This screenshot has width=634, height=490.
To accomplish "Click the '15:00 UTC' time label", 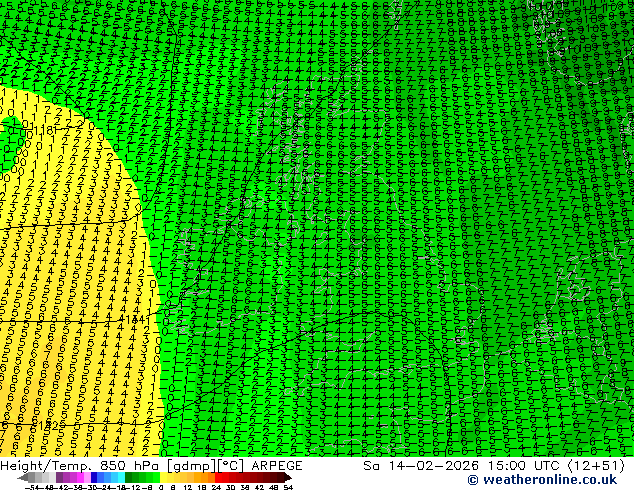I will pos(525,466).
